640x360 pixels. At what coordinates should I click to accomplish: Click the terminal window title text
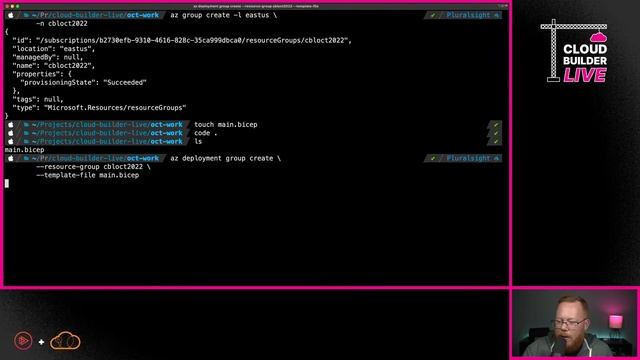(256, 6)
